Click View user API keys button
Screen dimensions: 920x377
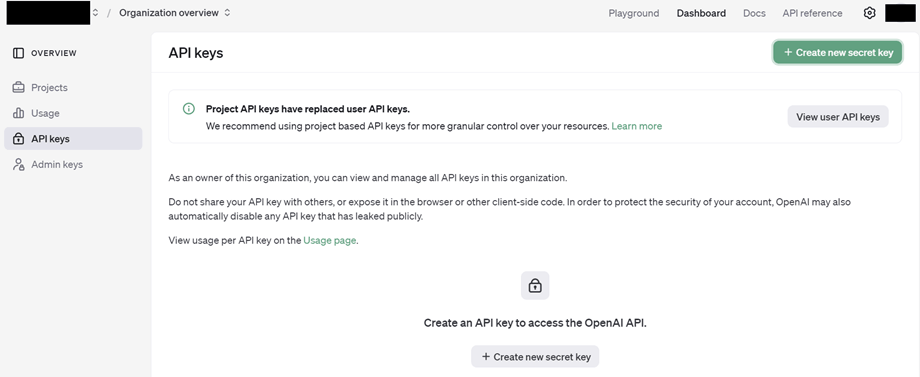click(838, 117)
